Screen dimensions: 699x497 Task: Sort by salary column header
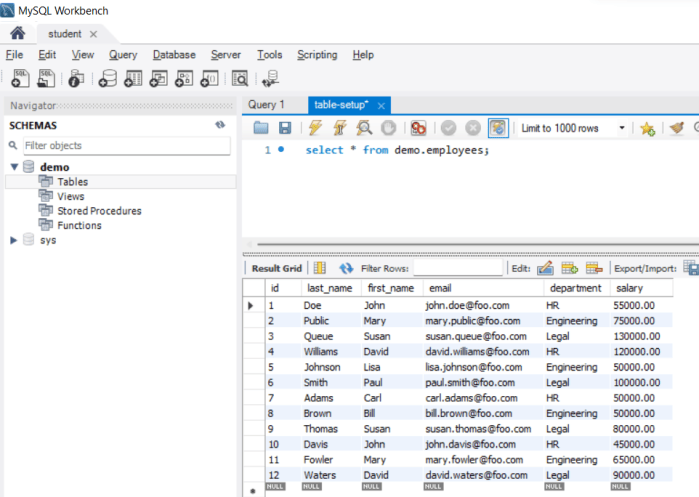point(641,288)
